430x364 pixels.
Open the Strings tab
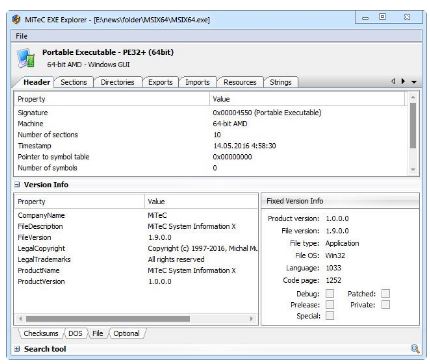click(x=280, y=82)
